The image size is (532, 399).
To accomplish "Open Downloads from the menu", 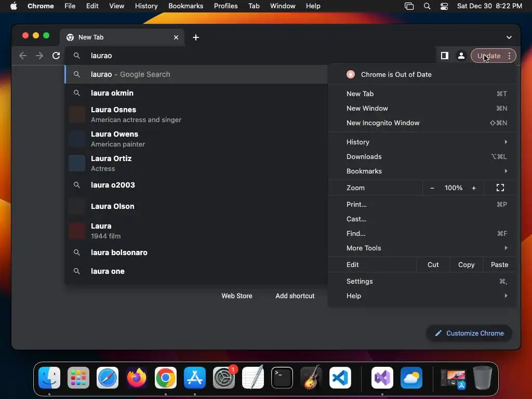I will pyautogui.click(x=422, y=156).
